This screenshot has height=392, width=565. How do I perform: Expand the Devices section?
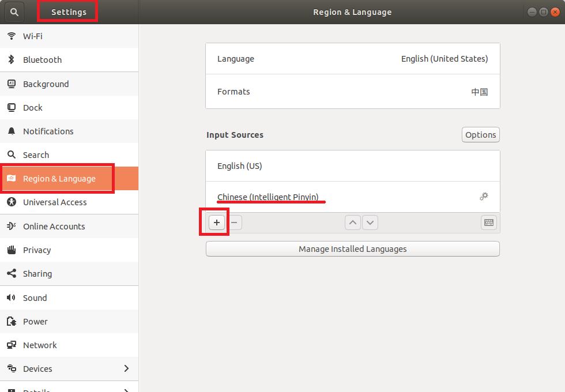[126, 368]
